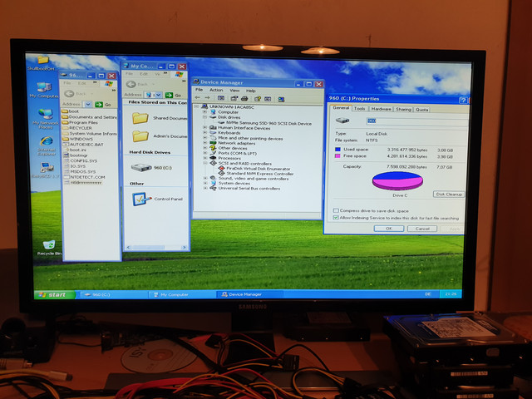Toggle console tree icon in Device Manager toolbar
The width and height of the screenshot is (532, 399).
pos(221,98)
